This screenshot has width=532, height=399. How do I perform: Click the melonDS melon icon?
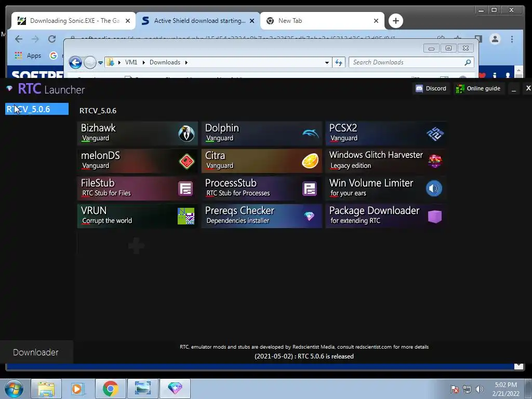187,161
